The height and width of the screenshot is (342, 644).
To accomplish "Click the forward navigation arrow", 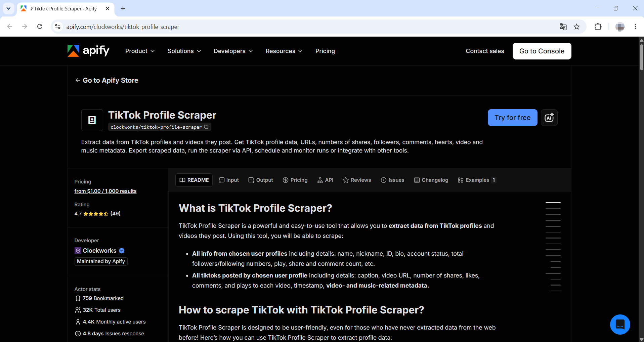I will click(25, 27).
